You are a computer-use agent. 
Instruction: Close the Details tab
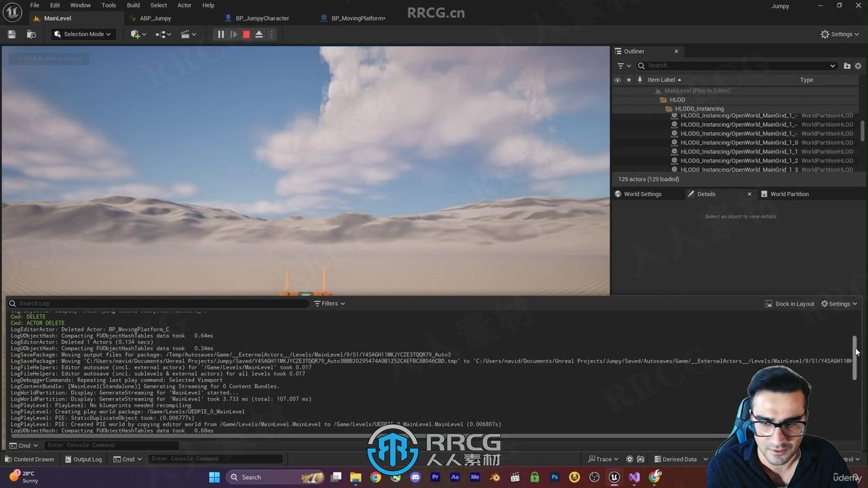(749, 194)
